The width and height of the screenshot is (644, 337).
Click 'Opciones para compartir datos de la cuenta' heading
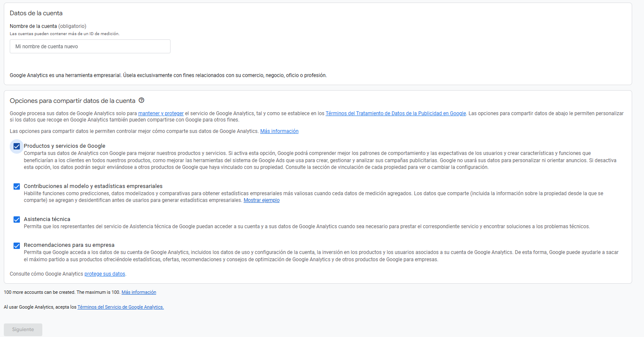72,101
